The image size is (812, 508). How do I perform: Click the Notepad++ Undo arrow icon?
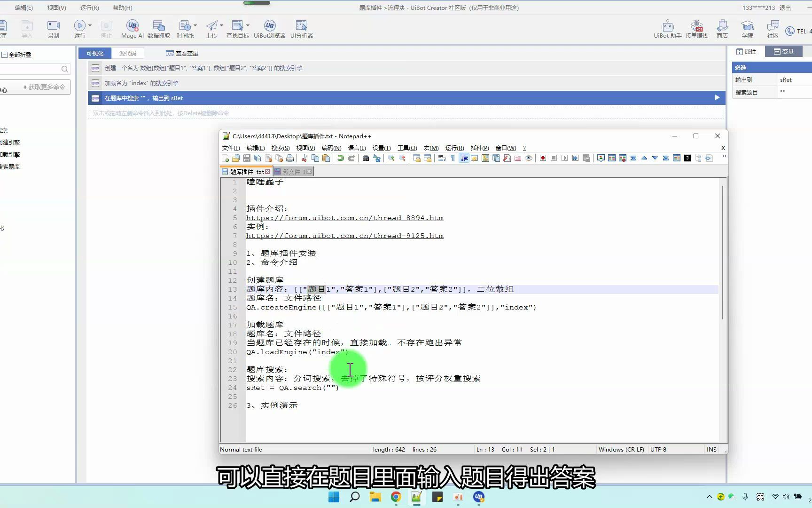(x=341, y=158)
